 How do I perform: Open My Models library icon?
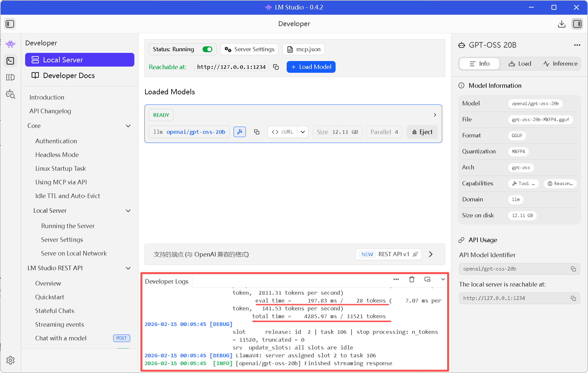tap(10, 77)
